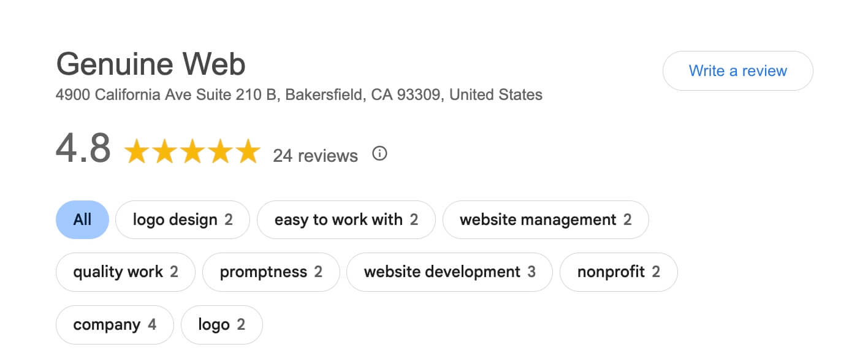
Task: Choose the promptness review filter
Action: [x=270, y=272]
